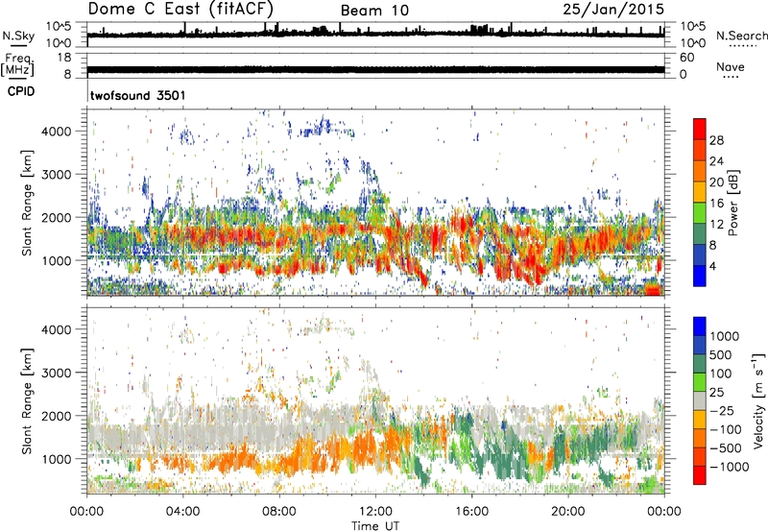The image size is (768, 532).
Task: Click the '04:00' time axis tick label
Action: point(182,512)
